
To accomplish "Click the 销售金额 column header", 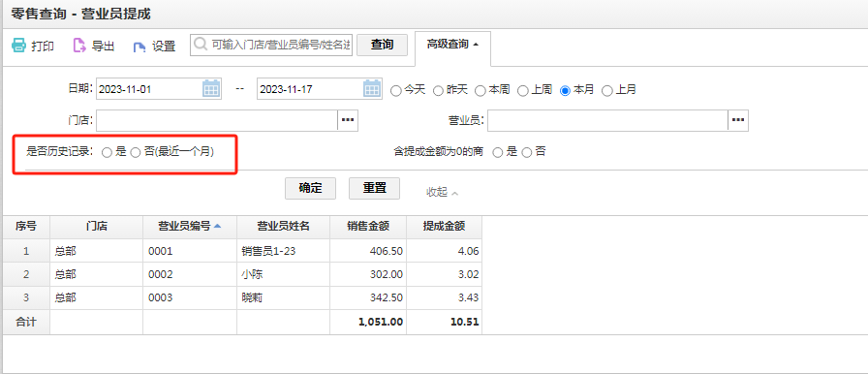I will (368, 226).
